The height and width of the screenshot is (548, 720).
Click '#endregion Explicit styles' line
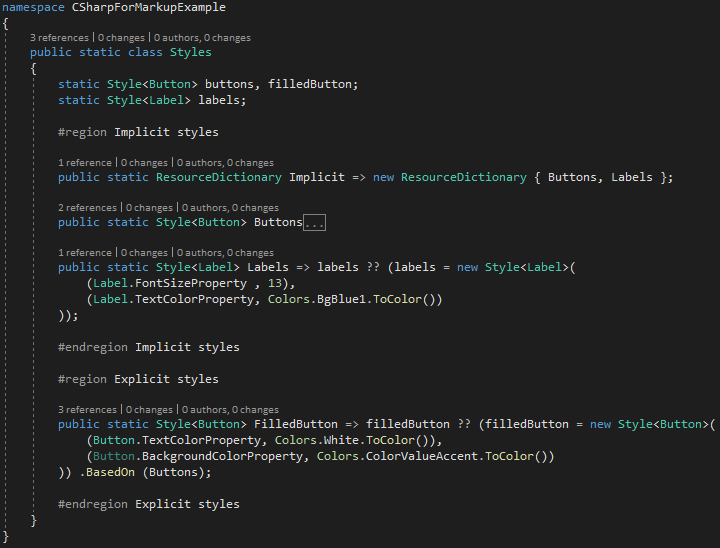click(x=149, y=504)
